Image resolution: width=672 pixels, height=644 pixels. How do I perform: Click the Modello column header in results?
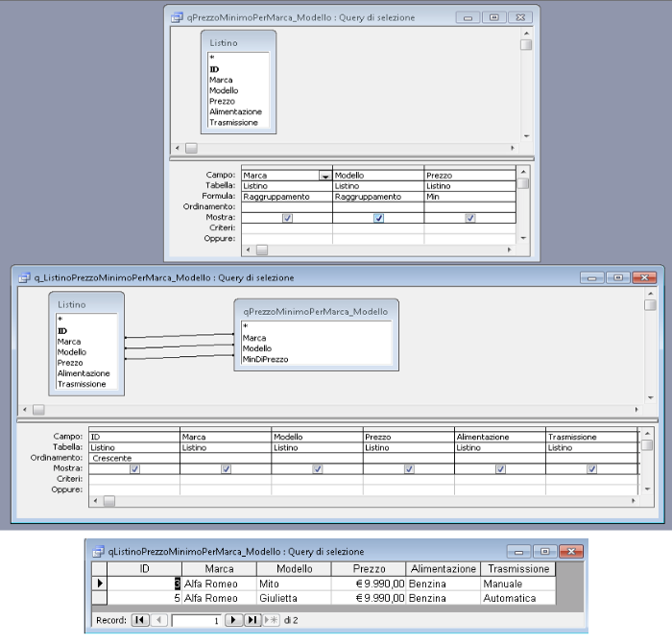click(x=294, y=569)
